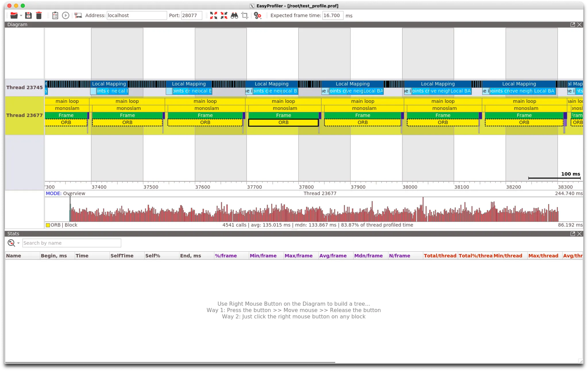Open the Stats search options dropdown
The image size is (588, 371).
pos(18,243)
